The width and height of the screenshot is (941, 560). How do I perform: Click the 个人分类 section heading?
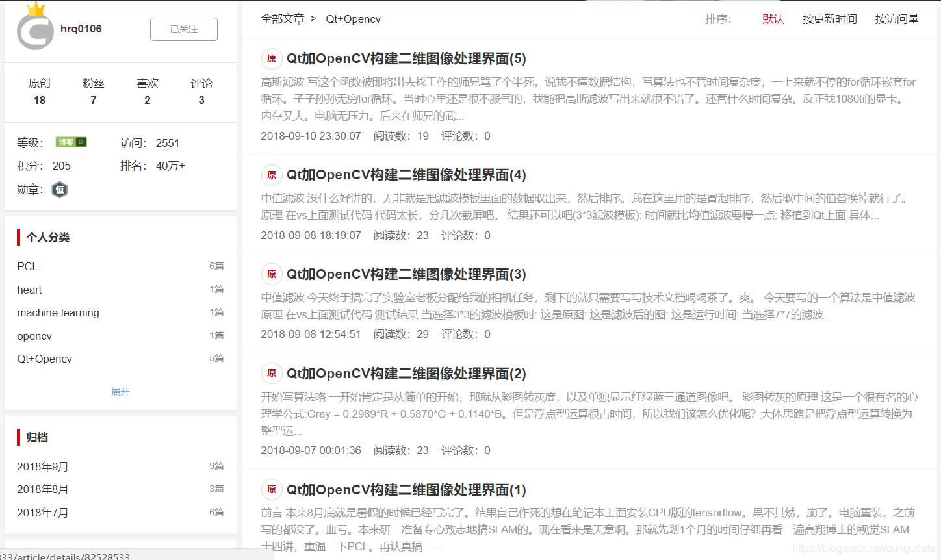coord(48,237)
